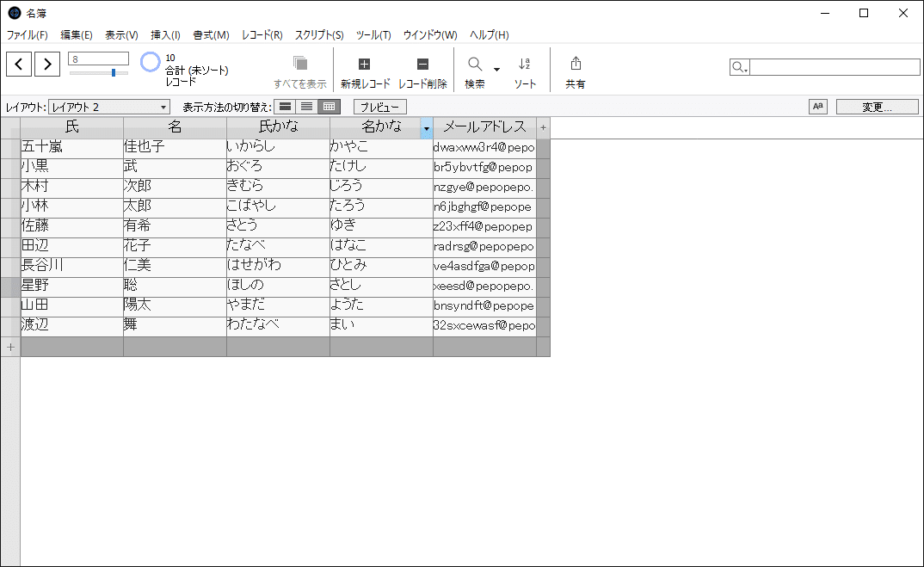Show all records with すべてを表示
Image resolution: width=924 pixels, height=567 pixels.
tap(301, 69)
